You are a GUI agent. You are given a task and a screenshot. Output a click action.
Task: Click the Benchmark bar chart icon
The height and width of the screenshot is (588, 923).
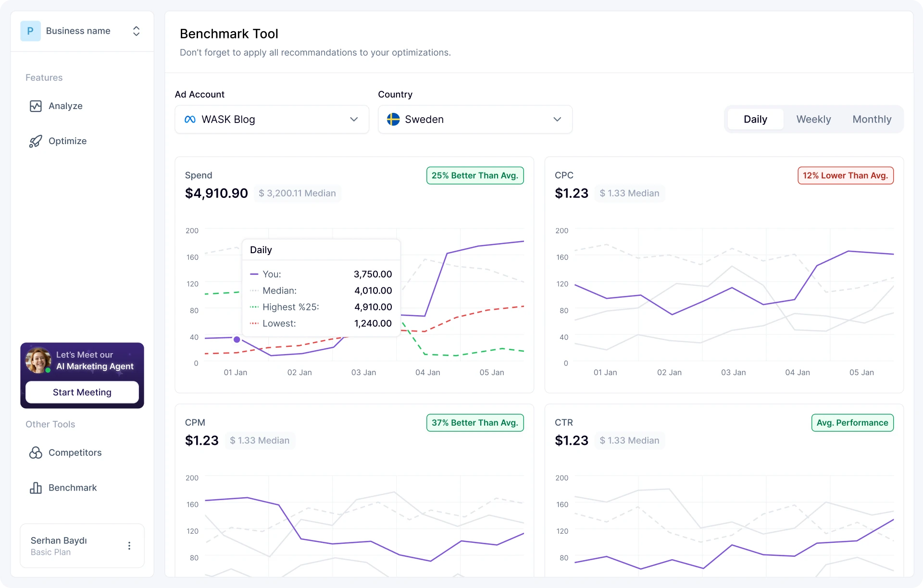(36, 488)
